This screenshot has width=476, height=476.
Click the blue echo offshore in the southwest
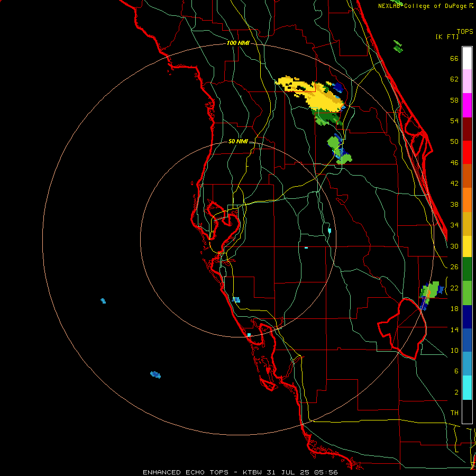pyautogui.click(x=155, y=374)
